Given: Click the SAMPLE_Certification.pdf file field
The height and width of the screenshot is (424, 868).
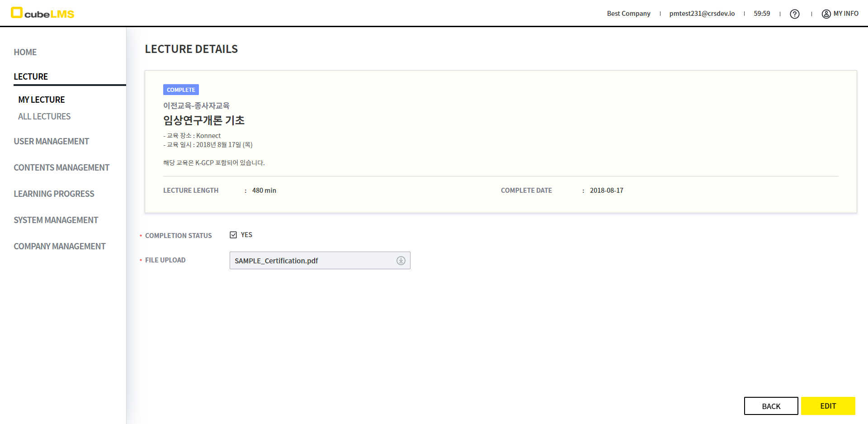Looking at the screenshot, I should point(312,261).
